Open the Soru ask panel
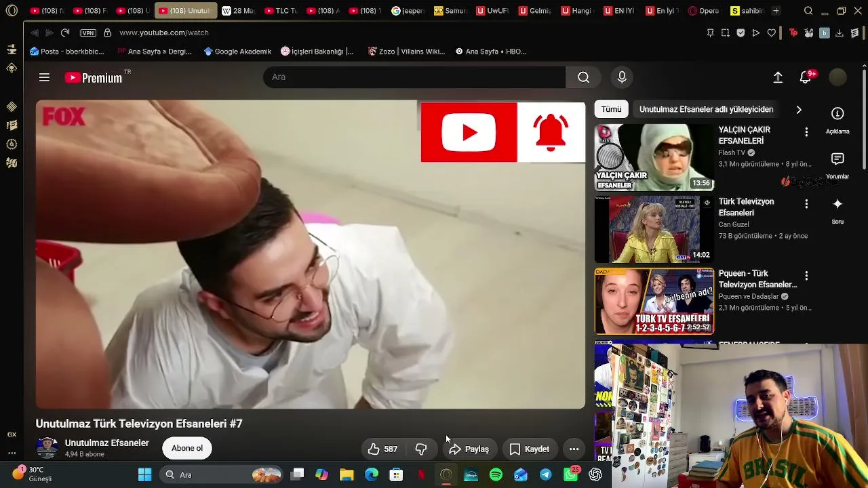868x488 pixels. click(x=837, y=210)
